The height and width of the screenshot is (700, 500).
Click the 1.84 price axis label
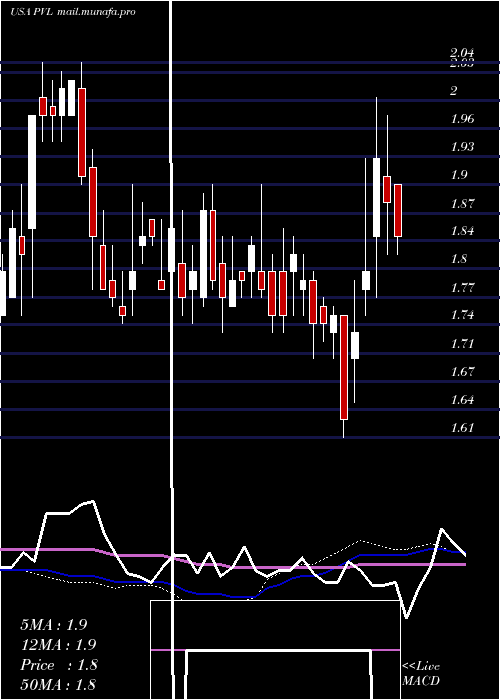pyautogui.click(x=462, y=231)
